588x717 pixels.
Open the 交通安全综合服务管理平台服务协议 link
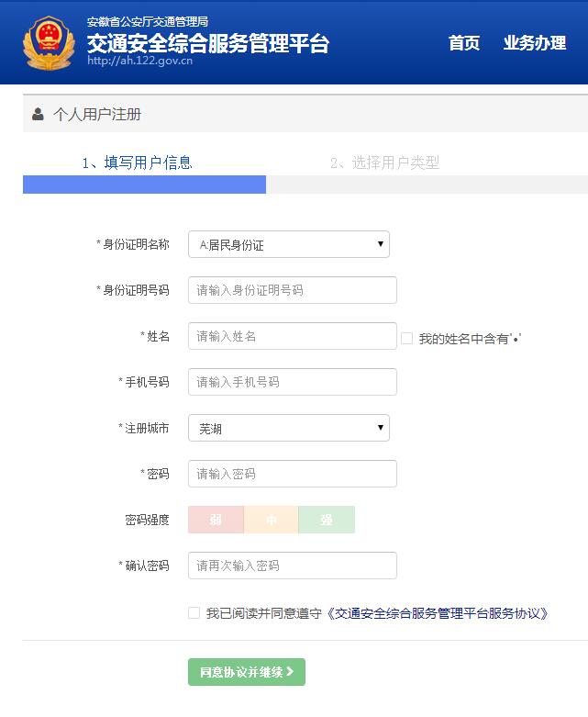(x=438, y=613)
